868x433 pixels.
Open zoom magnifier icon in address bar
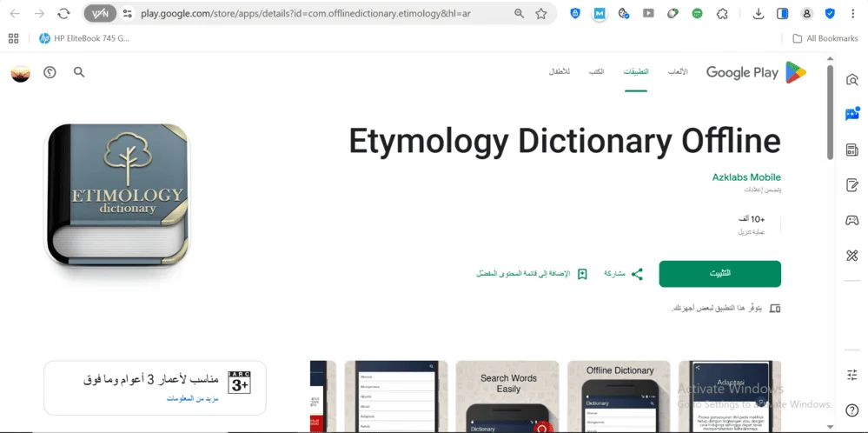point(520,14)
